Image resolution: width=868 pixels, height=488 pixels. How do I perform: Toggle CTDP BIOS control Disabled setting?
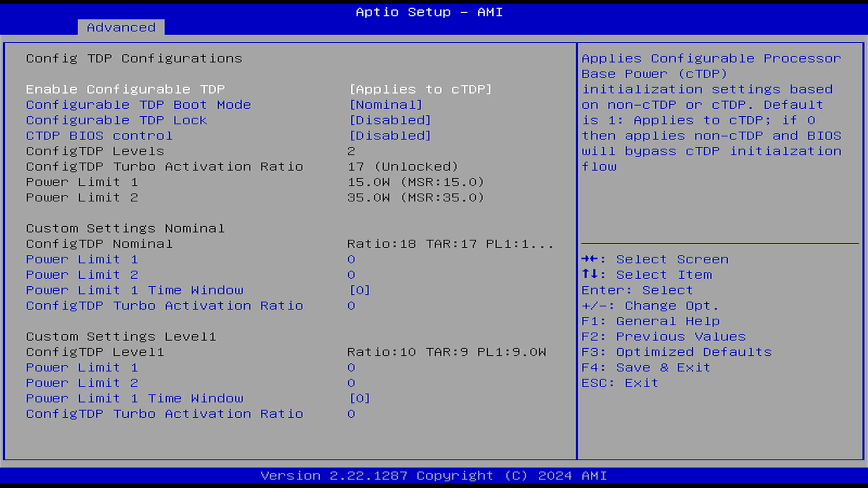pyautogui.click(x=390, y=136)
